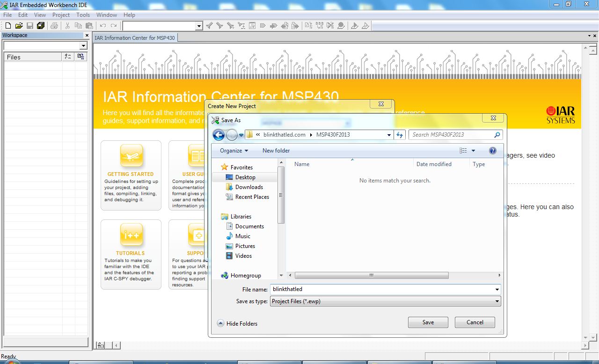
Task: Open the Help menu
Action: (x=129, y=15)
